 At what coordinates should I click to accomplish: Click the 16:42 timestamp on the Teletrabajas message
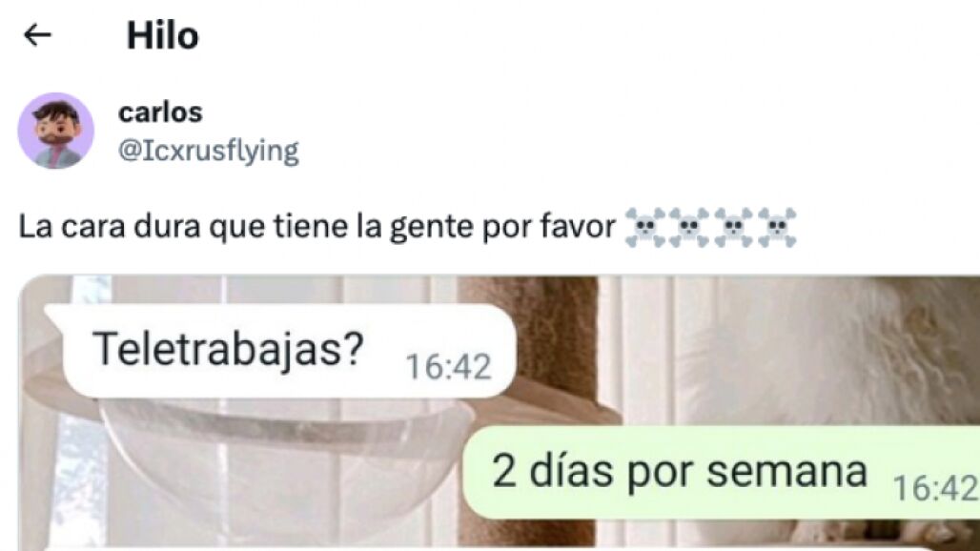tap(448, 366)
